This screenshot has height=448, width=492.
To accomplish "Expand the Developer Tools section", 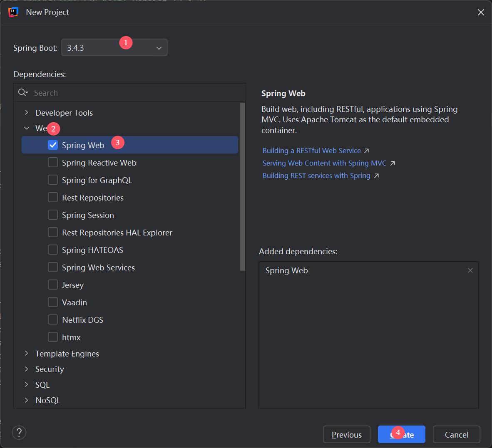I will tap(26, 112).
